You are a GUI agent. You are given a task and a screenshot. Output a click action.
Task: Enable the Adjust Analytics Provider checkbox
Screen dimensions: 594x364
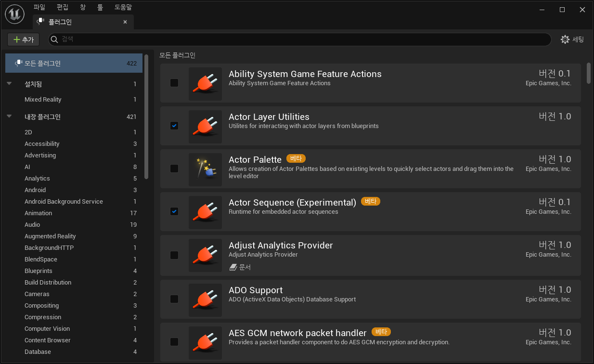[174, 254]
